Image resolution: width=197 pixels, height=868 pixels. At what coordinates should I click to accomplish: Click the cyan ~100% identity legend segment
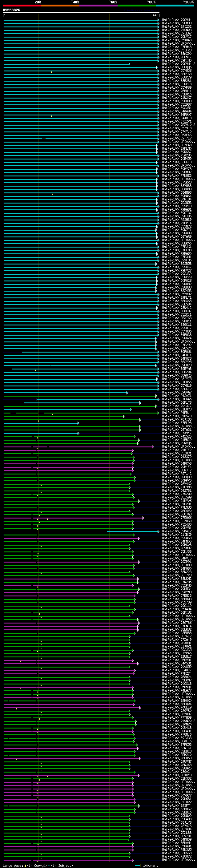(175, 6)
